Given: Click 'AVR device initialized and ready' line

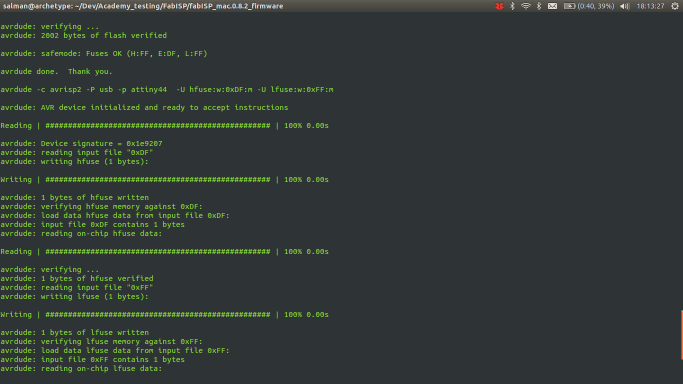Looking at the screenshot, I should coord(144,108).
